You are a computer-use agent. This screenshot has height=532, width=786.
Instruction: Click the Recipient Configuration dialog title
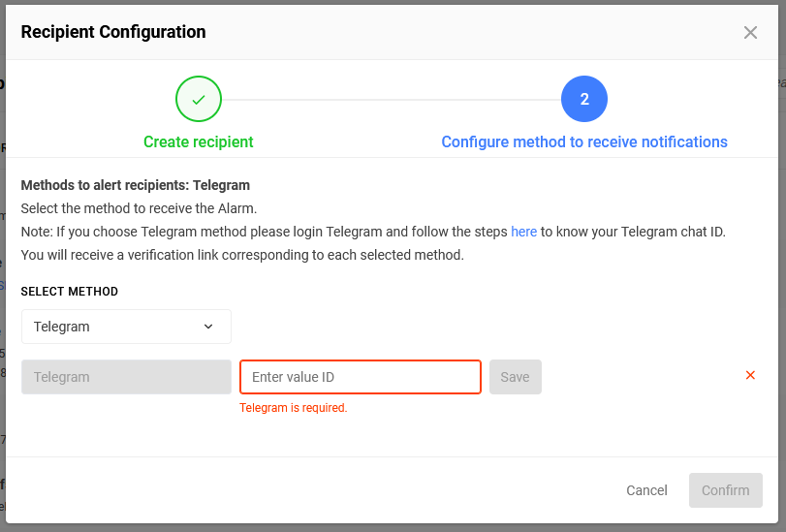click(113, 32)
